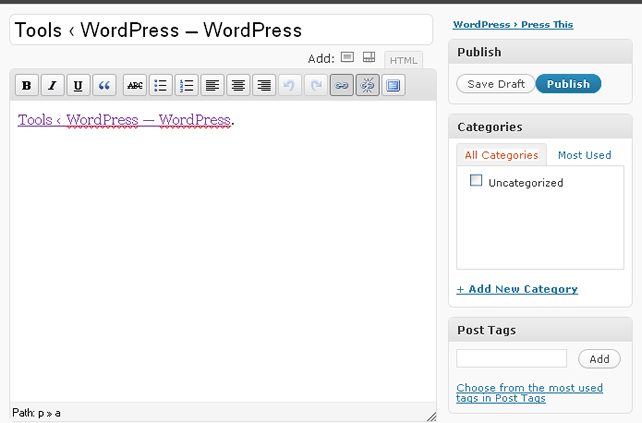Open the WordPress › Press This link

(x=513, y=25)
